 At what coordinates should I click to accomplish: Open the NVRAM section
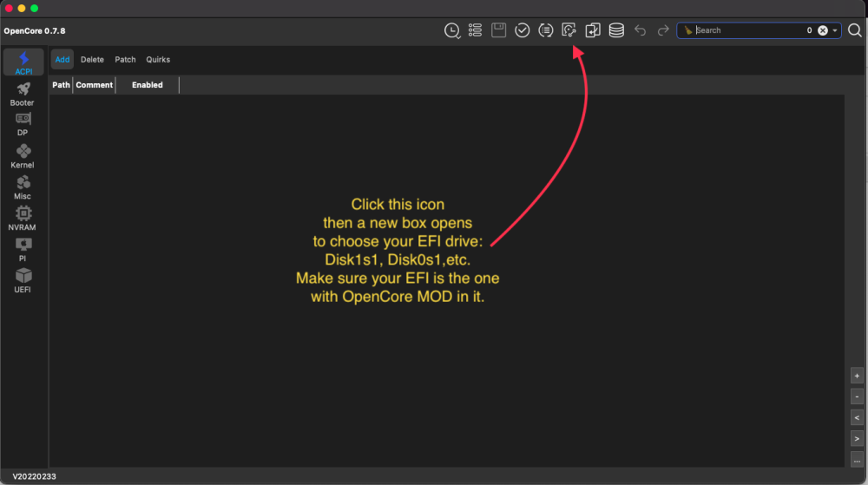click(x=23, y=219)
